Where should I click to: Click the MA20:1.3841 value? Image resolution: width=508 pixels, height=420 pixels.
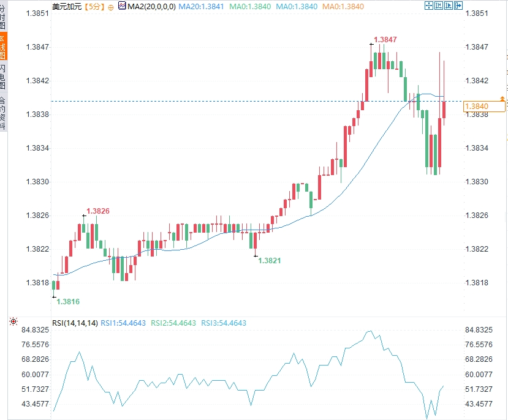pos(201,7)
